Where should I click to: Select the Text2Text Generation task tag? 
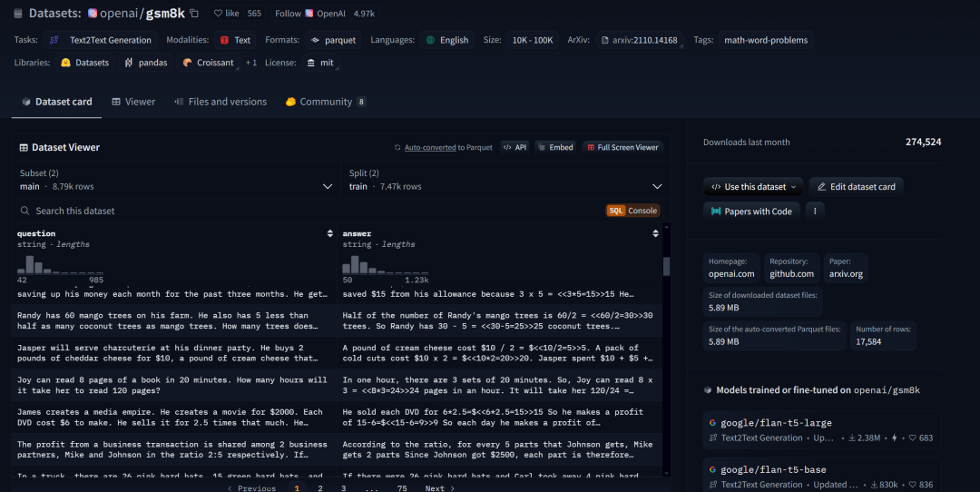pos(101,40)
